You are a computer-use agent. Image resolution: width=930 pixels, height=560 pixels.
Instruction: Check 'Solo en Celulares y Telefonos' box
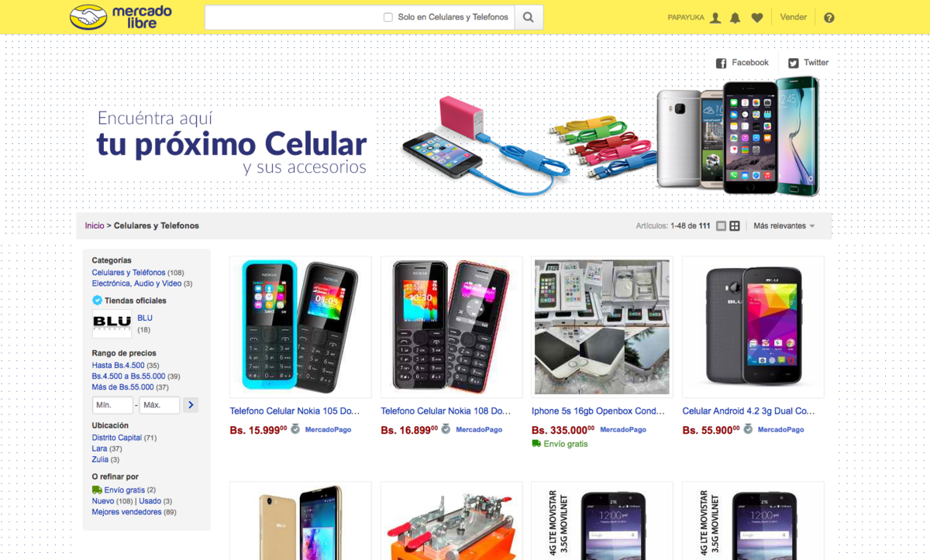388,17
